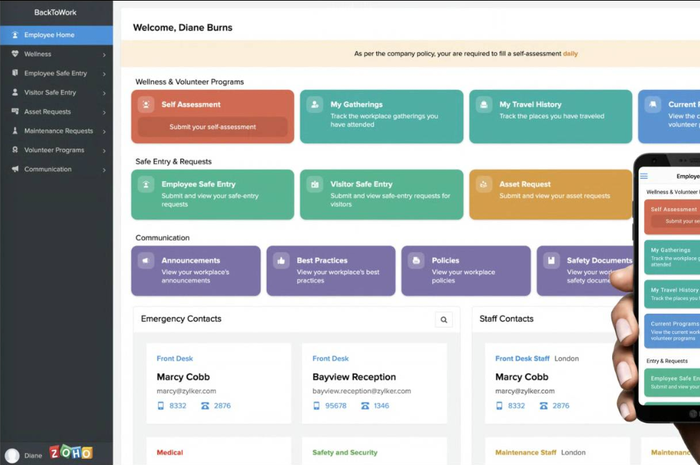Open the Best Practices card
Image resolution: width=700 pixels, height=465 pixels.
(x=331, y=271)
